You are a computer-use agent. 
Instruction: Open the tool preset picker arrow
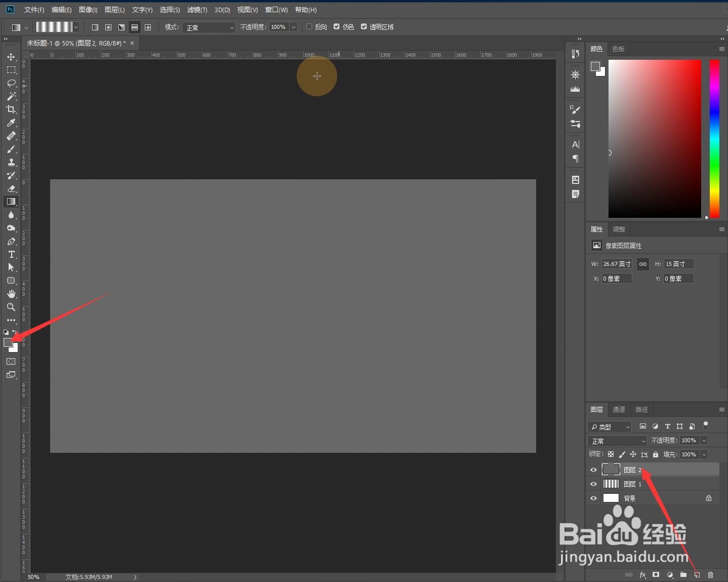(26, 27)
